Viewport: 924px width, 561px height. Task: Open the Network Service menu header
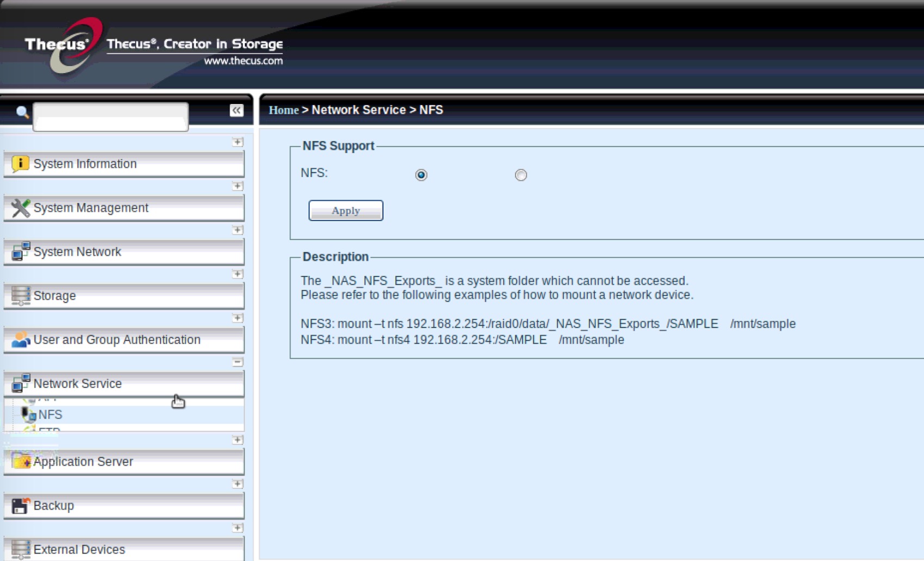pos(77,384)
